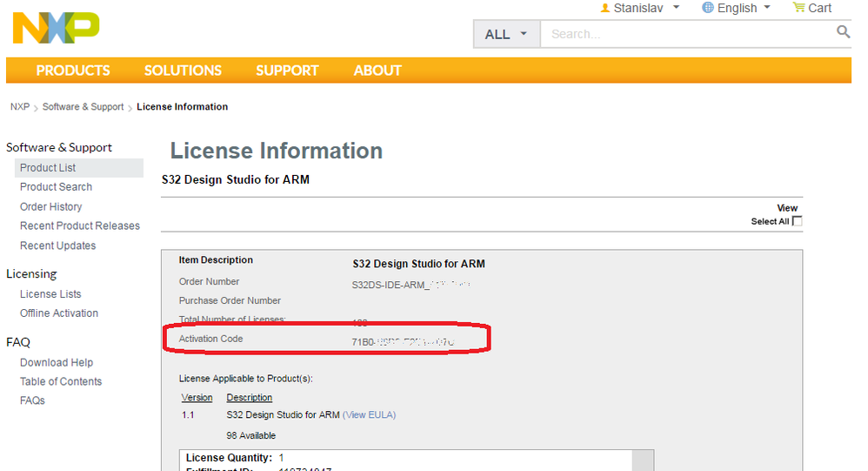Click the globe language icon
Viewport: 868px width, 471px height.
707,8
